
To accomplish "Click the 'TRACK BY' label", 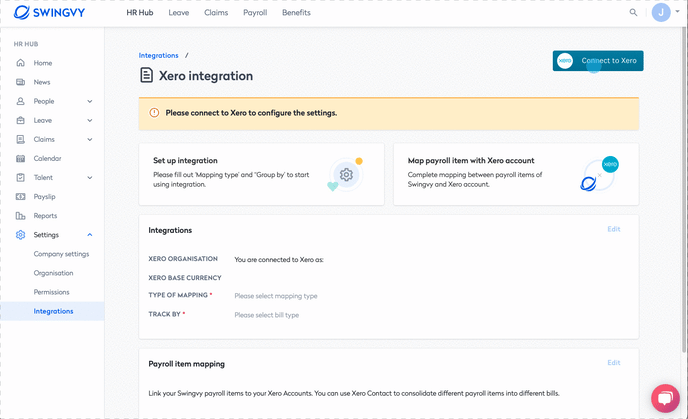I will tap(165, 314).
